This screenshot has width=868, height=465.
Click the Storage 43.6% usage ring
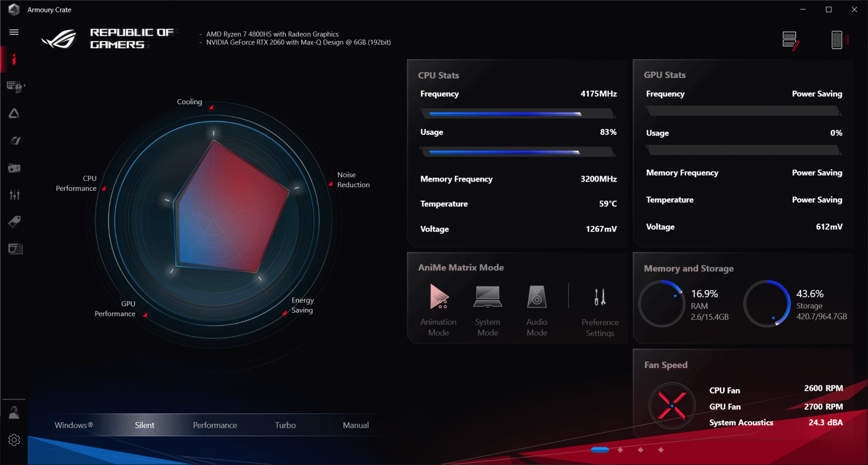click(767, 303)
